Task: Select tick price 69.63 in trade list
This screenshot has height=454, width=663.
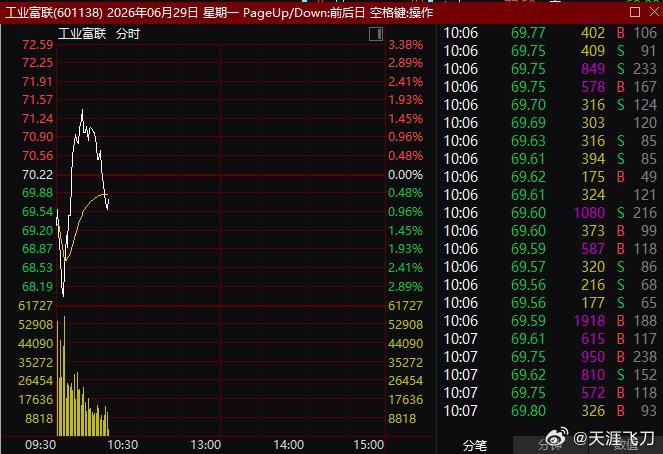Action: tap(528, 141)
